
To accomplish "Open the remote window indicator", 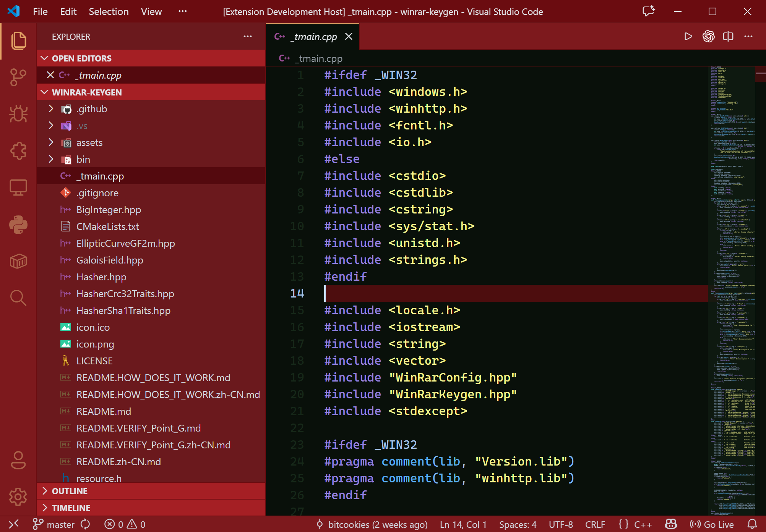I will [14, 524].
